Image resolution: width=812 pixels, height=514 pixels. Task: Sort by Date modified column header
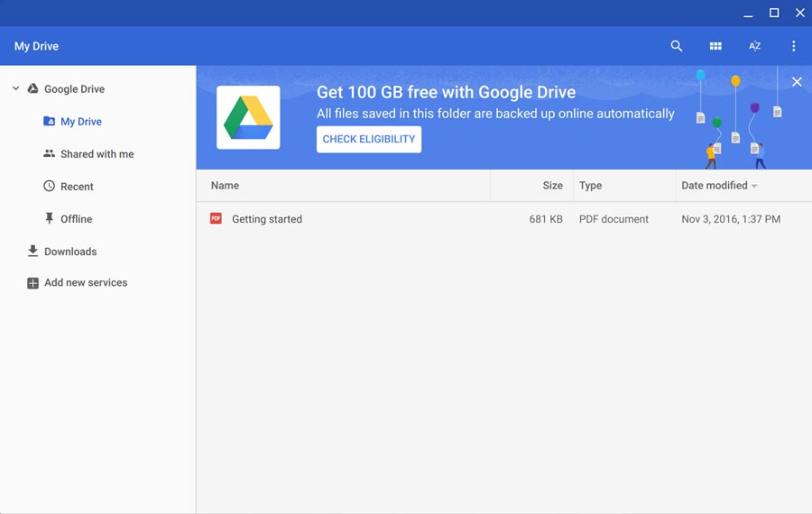(715, 185)
